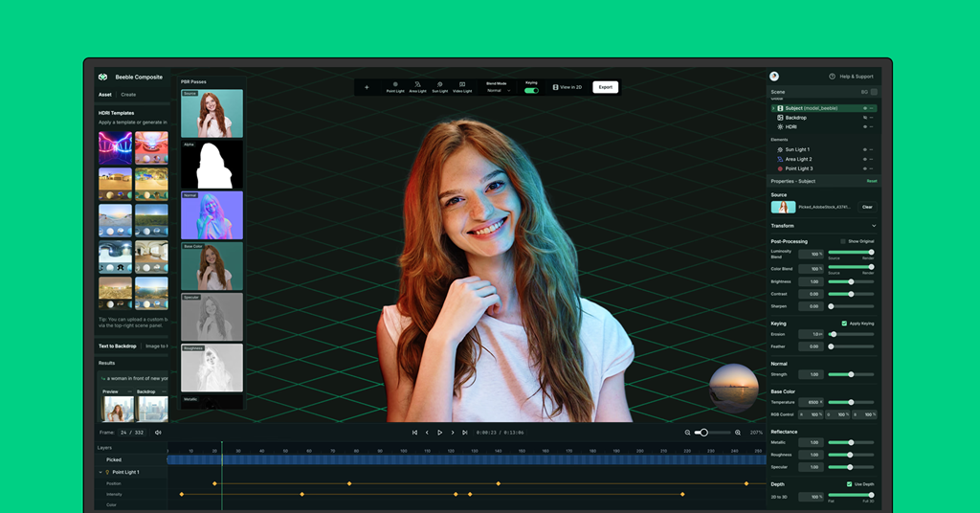Uncheck the Use Depth checkbox

pos(848,484)
